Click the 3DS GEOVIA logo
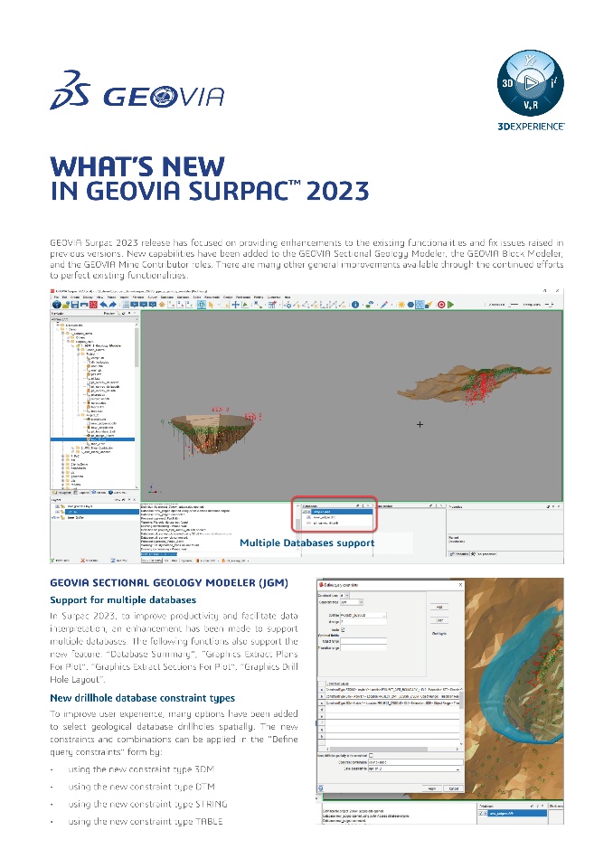The height and width of the screenshot is (868, 613). [x=137, y=90]
